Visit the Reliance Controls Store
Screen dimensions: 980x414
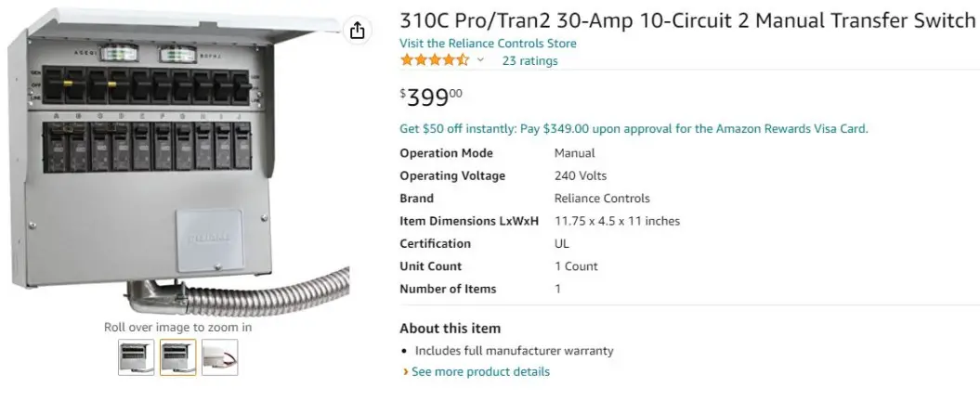[488, 44]
